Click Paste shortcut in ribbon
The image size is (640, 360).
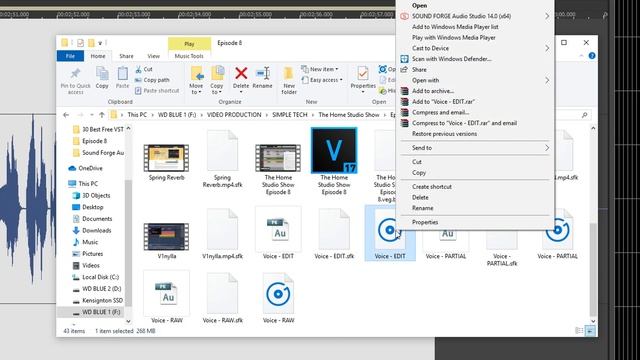tap(157, 91)
